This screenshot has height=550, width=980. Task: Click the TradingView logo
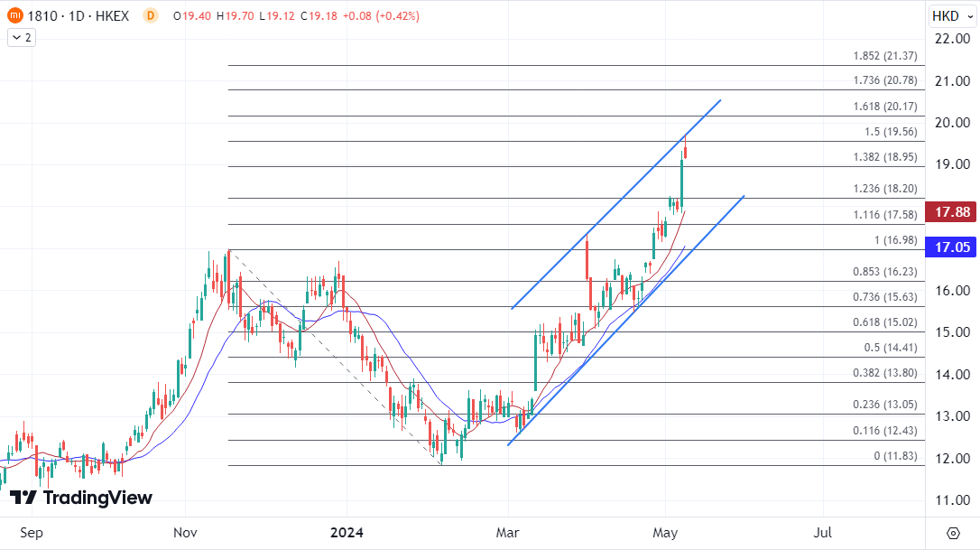click(81, 498)
